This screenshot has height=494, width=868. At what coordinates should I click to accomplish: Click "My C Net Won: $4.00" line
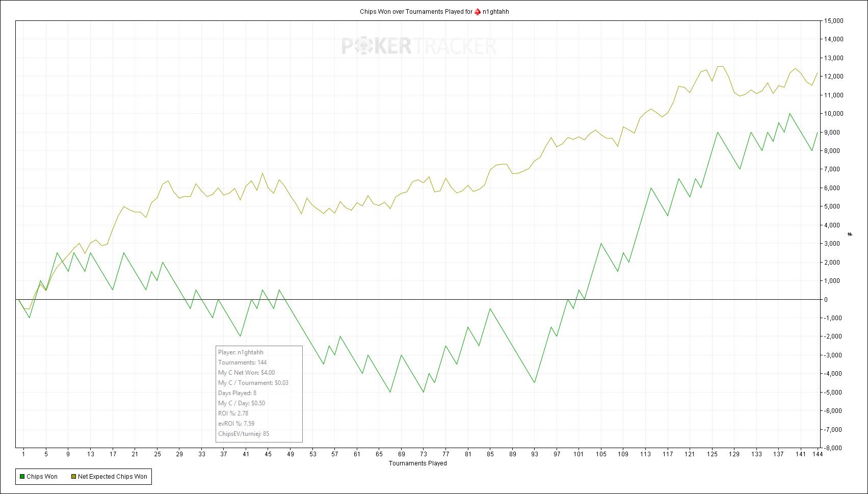click(x=246, y=373)
